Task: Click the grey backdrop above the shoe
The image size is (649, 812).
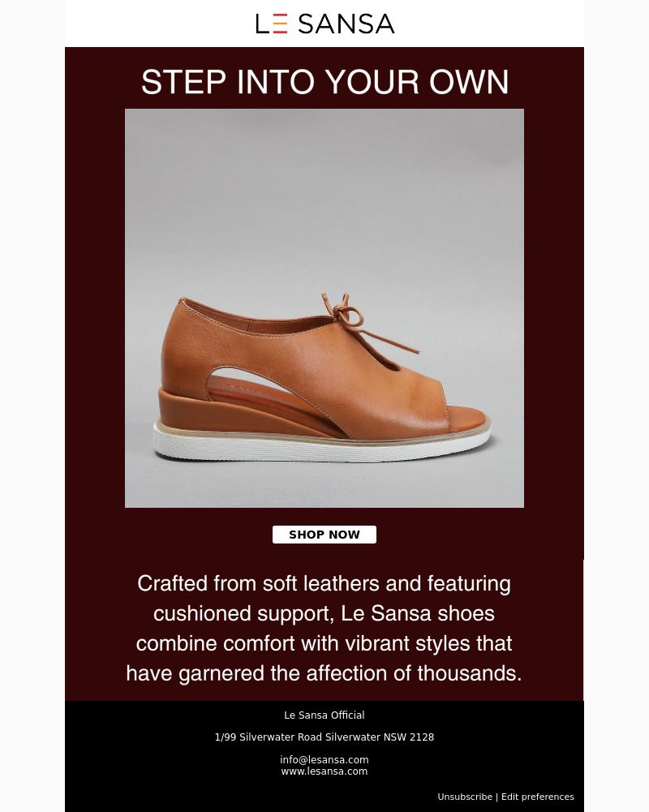Action: pyautogui.click(x=324, y=197)
